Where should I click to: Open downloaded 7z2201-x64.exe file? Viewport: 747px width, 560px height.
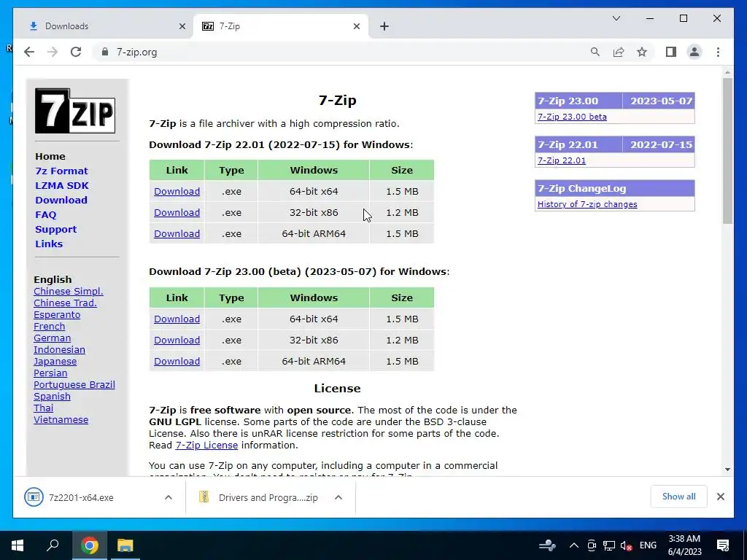(81, 497)
